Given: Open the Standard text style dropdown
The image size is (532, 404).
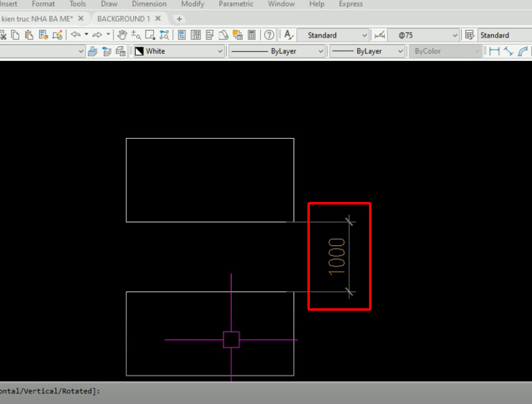Looking at the screenshot, I should 365,35.
